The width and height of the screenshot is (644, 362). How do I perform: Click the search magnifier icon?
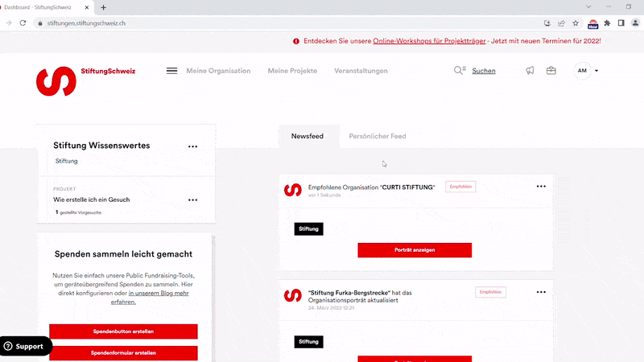pyautogui.click(x=460, y=71)
